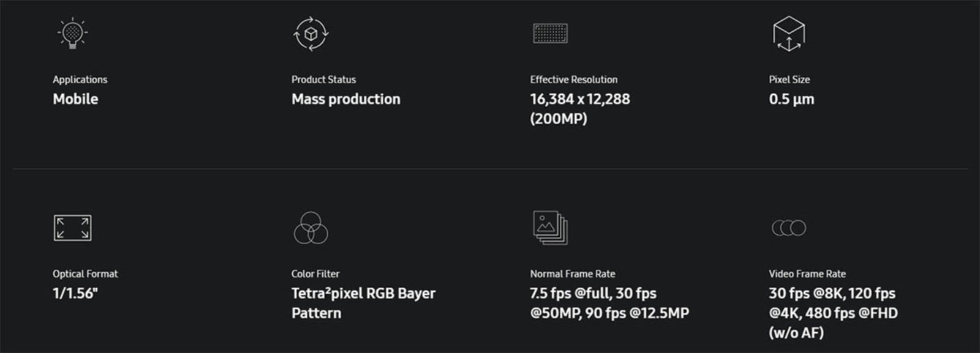Select the Applications label

coord(80,80)
